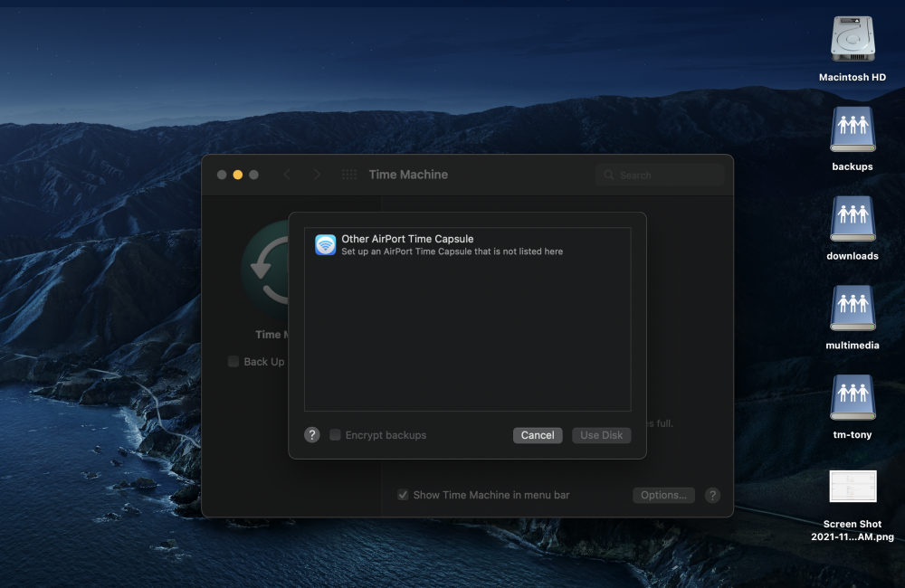
Task: Click the 'Screen Shot 2021-11...AM.png' file name
Action: coord(853,530)
